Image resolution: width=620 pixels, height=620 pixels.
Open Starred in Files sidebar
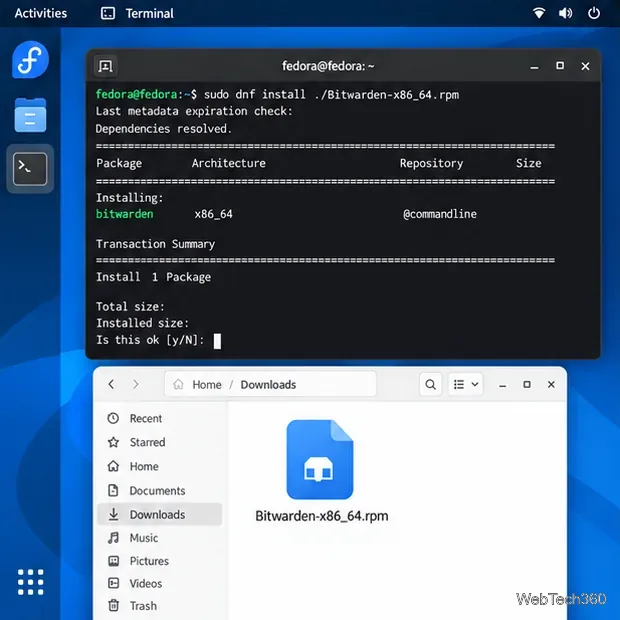coord(159,442)
